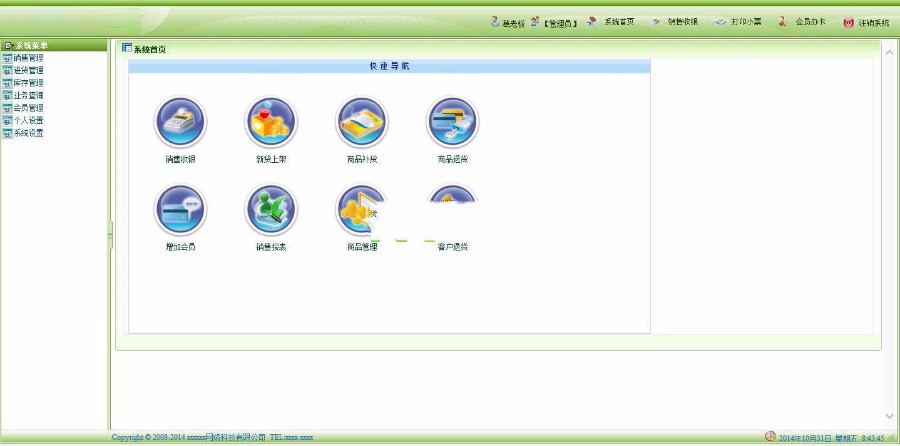Click the 2014年10月31日 date in status bar
The image size is (900, 446).
tap(805, 438)
